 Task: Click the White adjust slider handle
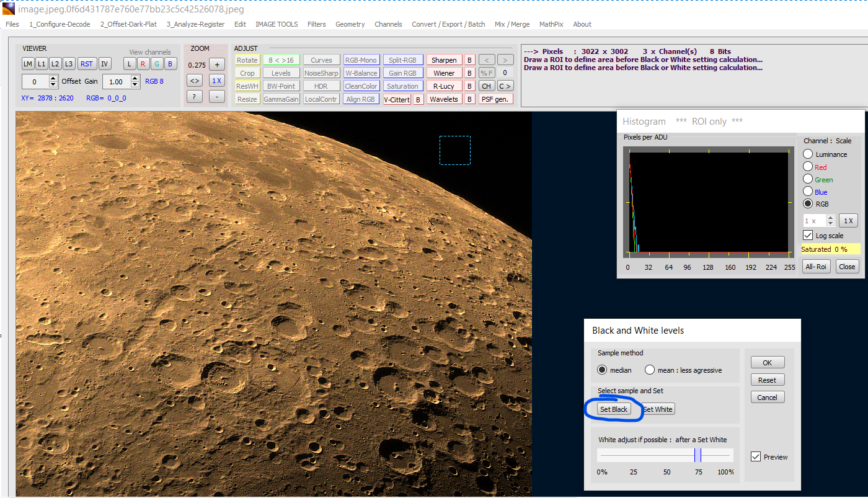coord(698,455)
